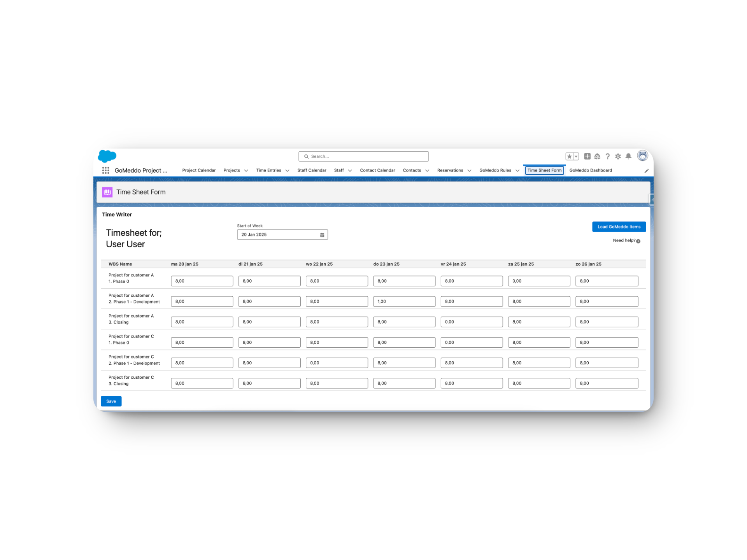Open the Setup gear icon
747x560 pixels.
point(618,156)
